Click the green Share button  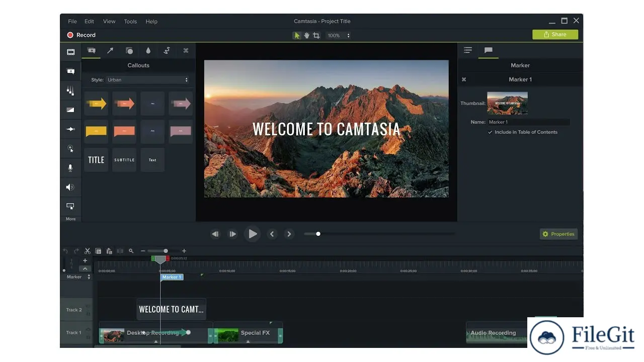555,35
